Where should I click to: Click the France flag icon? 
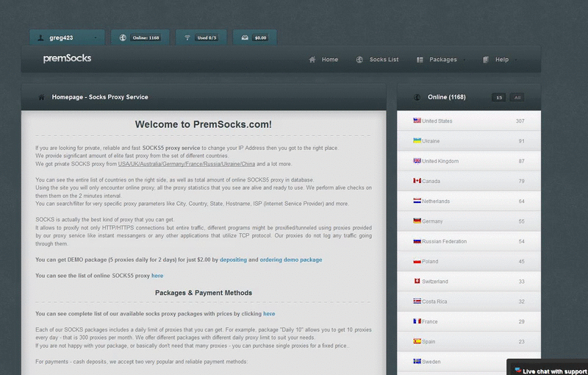click(417, 321)
